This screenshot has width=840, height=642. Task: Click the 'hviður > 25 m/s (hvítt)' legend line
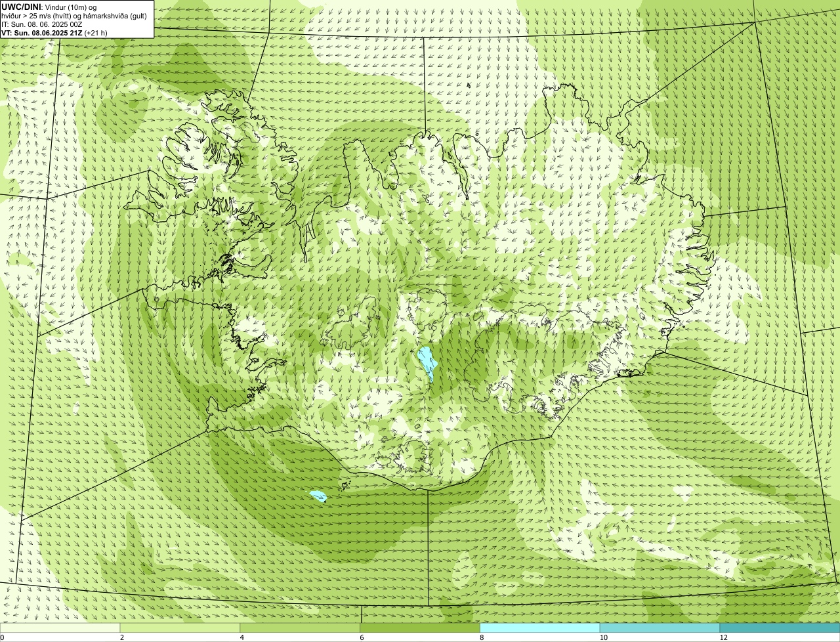pyautogui.click(x=74, y=16)
